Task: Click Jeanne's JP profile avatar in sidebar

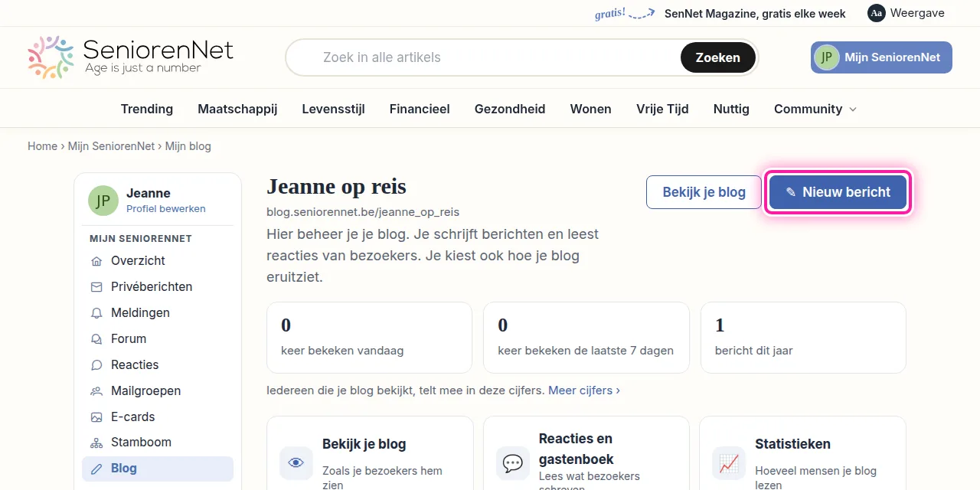Action: click(103, 201)
